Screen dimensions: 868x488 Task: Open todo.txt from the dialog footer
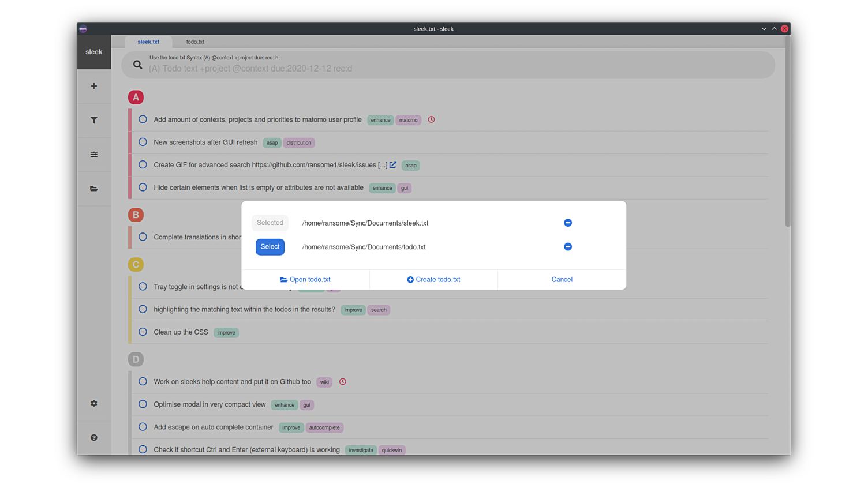pos(305,279)
